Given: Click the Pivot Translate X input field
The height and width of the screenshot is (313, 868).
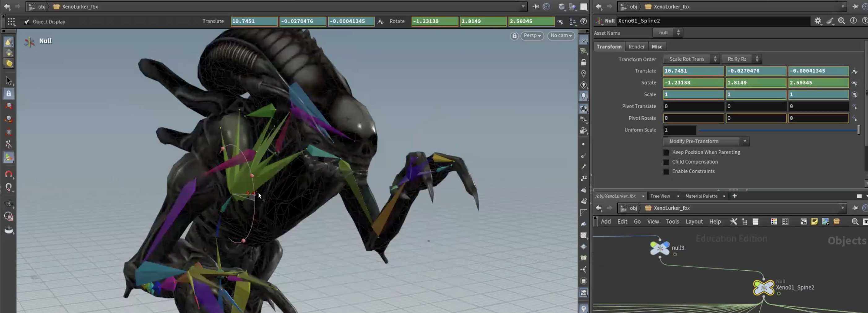Looking at the screenshot, I should (693, 106).
